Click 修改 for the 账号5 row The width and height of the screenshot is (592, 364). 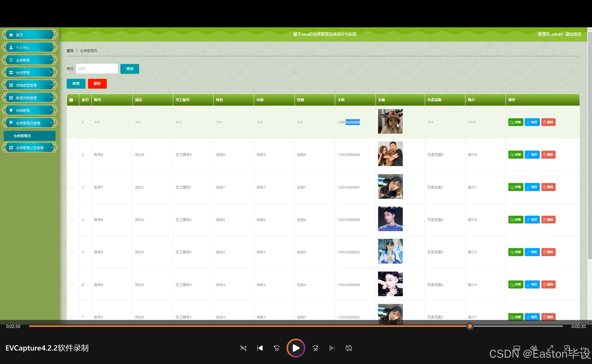tap(532, 252)
